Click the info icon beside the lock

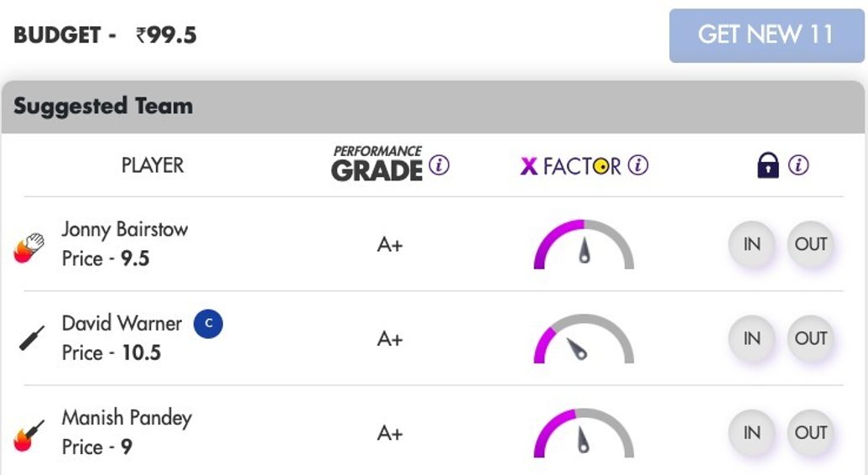click(798, 165)
